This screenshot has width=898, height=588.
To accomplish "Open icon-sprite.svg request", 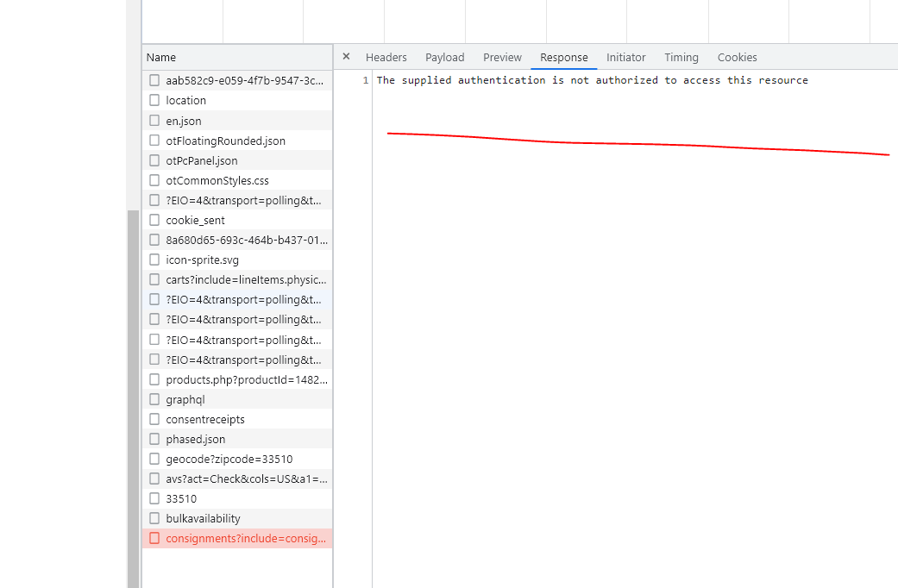I will click(x=237, y=260).
